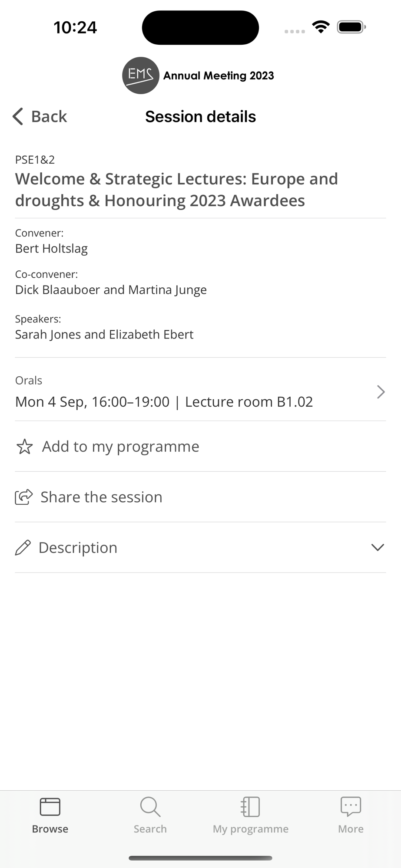Open Orals session right chevron
Viewport: 401px width, 868px height.
(381, 392)
